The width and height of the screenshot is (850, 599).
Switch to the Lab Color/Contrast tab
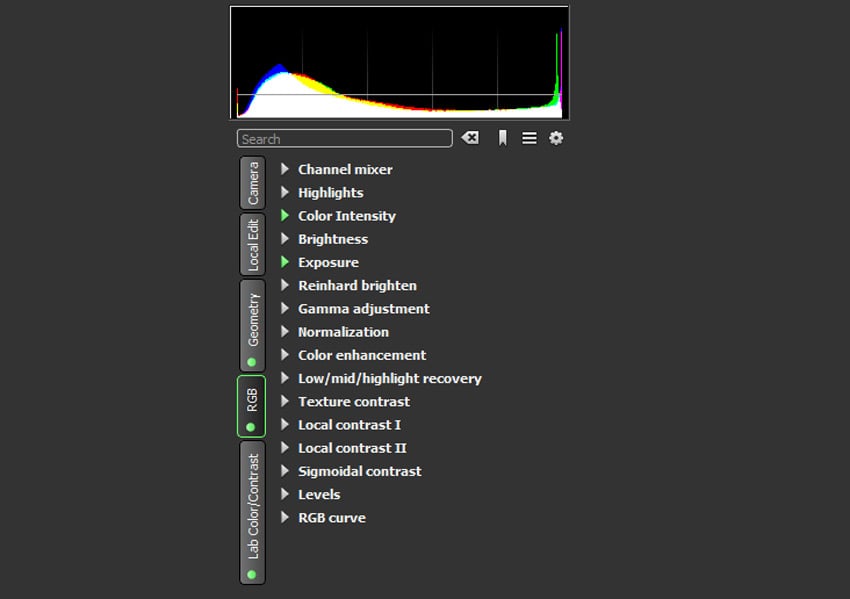(x=253, y=513)
